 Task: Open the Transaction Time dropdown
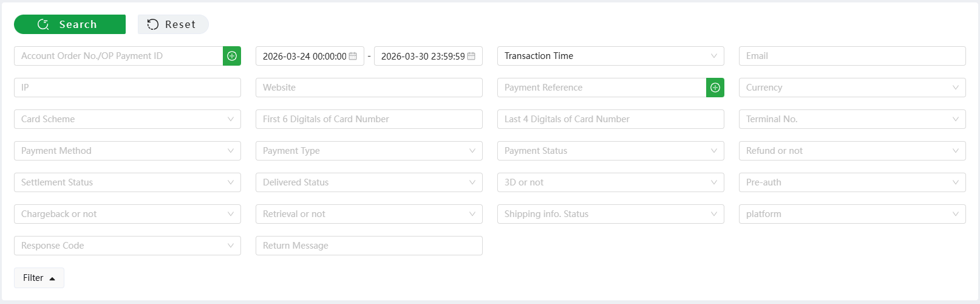(x=611, y=56)
